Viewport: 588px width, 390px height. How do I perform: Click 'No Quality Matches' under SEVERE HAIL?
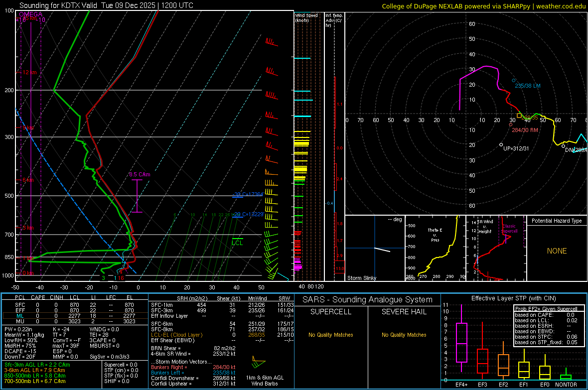tap(404, 335)
